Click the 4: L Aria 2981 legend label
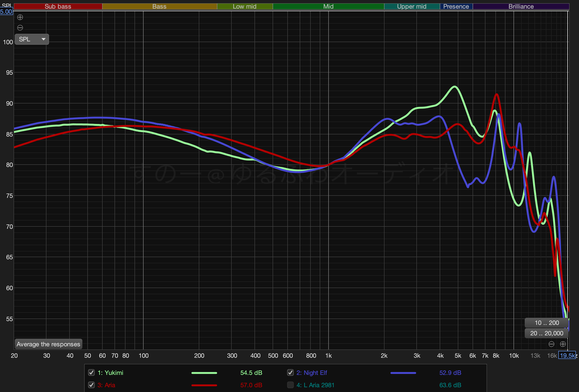The height and width of the screenshot is (392, 579). click(x=316, y=385)
